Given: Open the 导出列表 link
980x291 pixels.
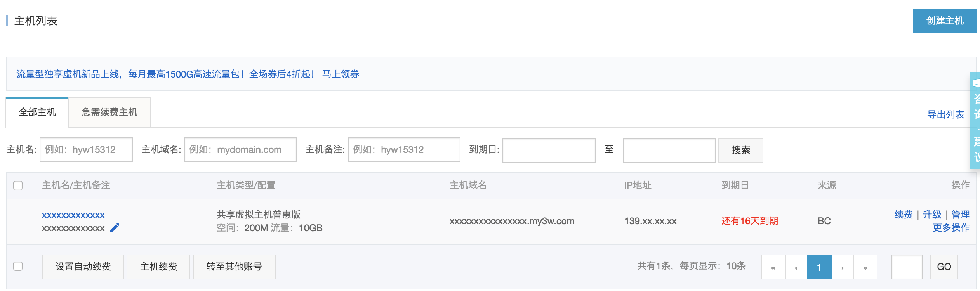Looking at the screenshot, I should click(946, 114).
